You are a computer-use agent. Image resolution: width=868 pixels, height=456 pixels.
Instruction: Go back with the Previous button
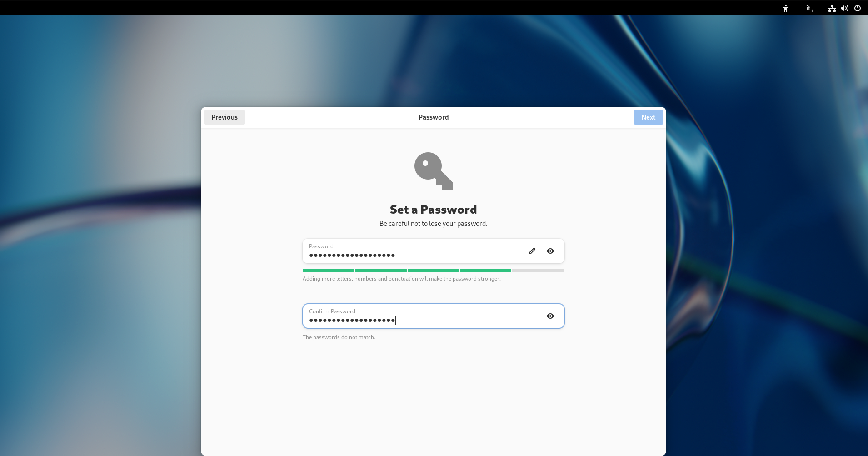pos(224,117)
